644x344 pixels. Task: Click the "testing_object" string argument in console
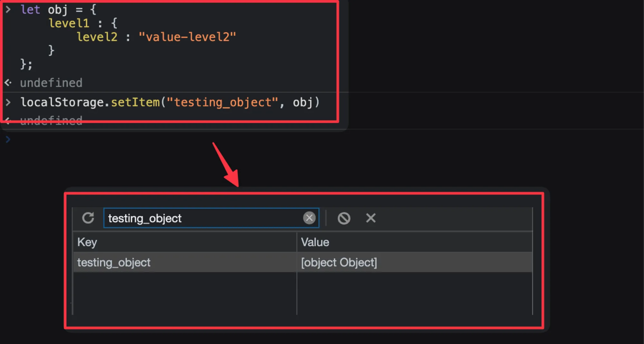tap(222, 103)
